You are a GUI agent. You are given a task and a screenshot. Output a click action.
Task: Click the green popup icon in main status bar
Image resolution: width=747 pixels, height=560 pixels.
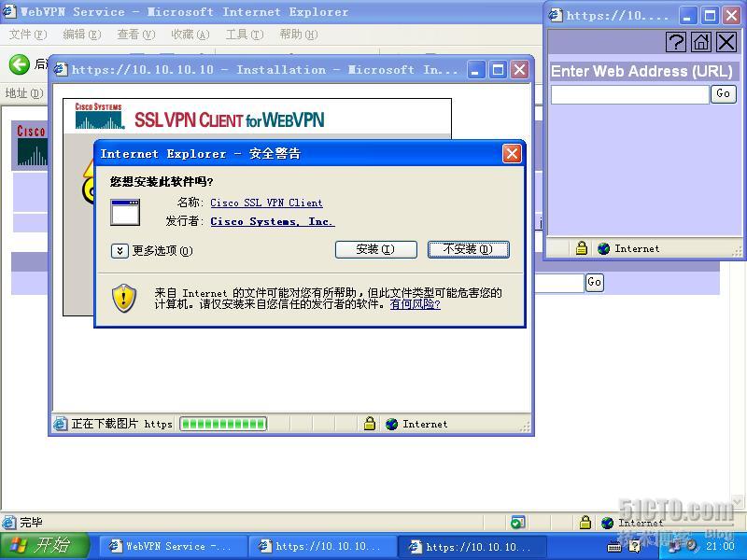517,523
